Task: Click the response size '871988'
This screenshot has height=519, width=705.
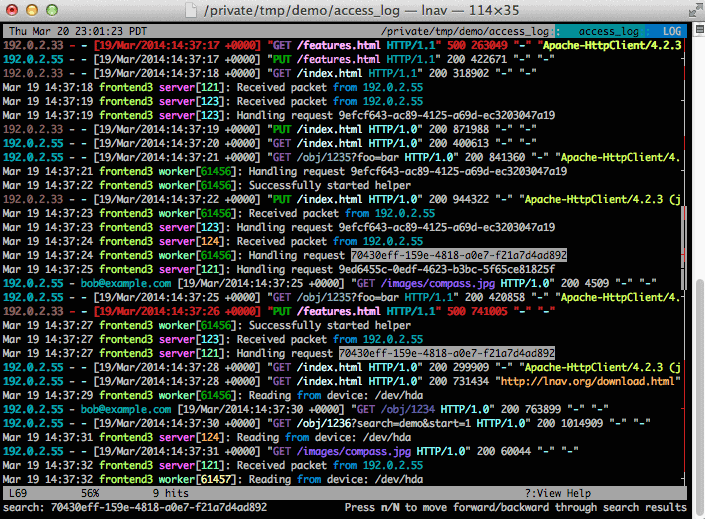Action: pyautogui.click(x=471, y=130)
